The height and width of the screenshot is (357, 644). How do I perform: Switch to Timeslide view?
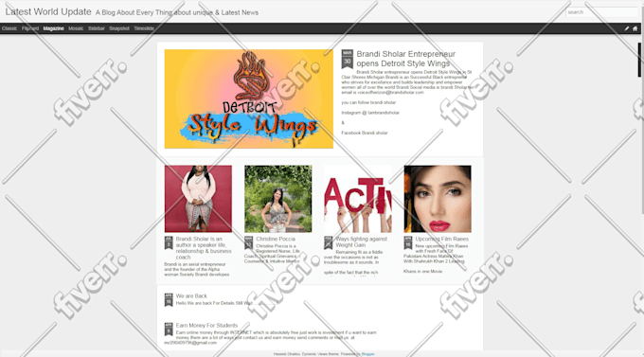click(x=144, y=28)
